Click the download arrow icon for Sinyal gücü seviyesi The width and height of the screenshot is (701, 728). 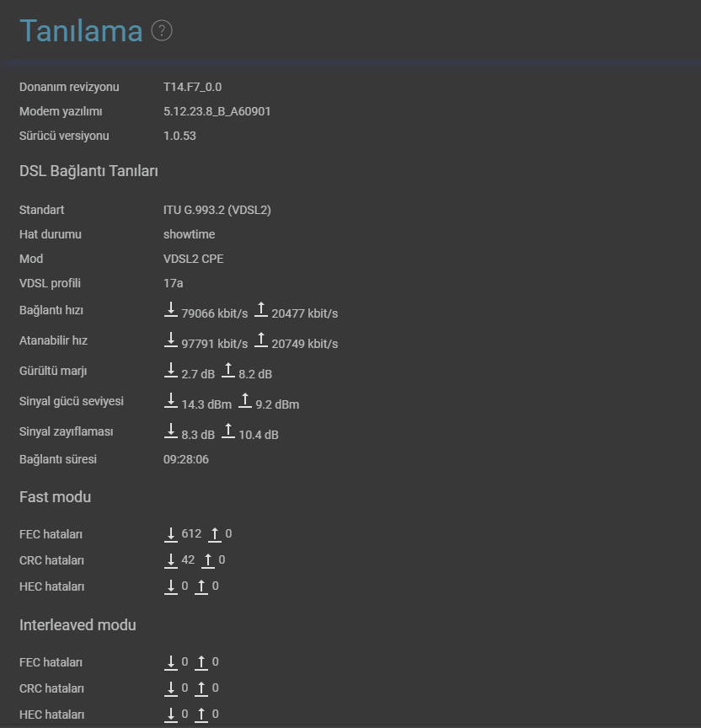(x=171, y=401)
